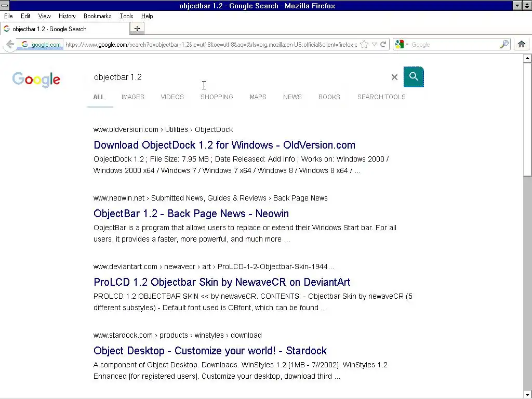Screen dimensions: 532x399
Task: Click www.stardock.com breadcrumb text
Action: 123,335
